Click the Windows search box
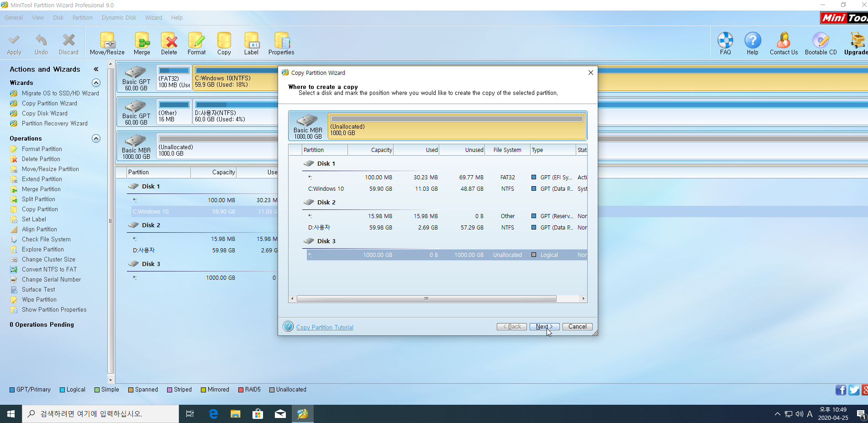Screen dimensions: 868x423 pos(100,414)
